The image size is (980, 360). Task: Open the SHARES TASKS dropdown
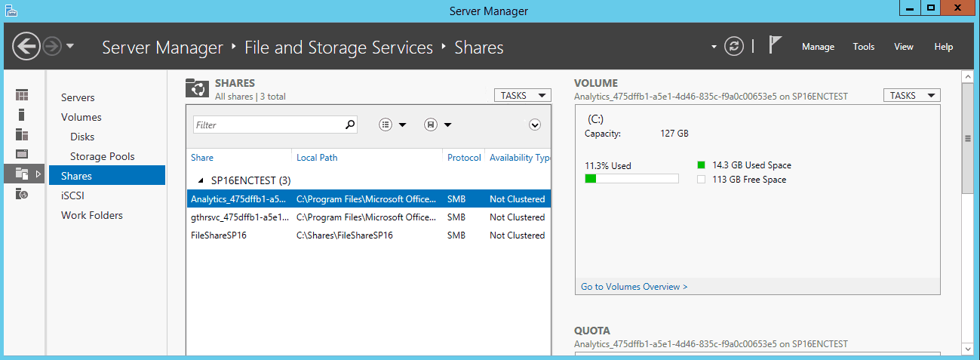[522, 96]
